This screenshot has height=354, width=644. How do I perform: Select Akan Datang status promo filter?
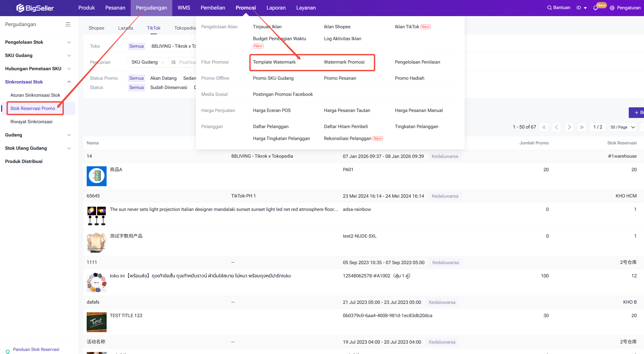[x=163, y=78]
